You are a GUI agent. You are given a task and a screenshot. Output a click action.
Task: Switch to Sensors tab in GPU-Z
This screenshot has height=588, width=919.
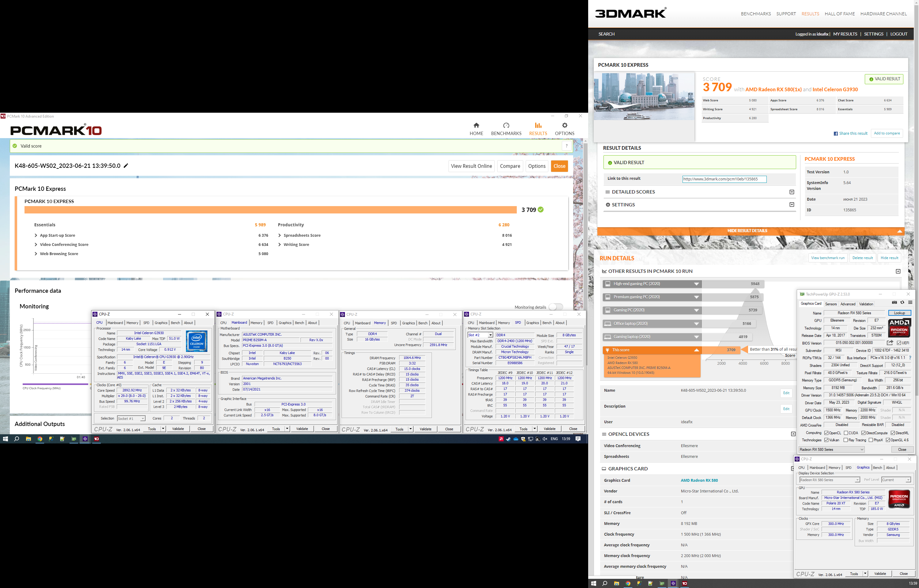coord(830,304)
